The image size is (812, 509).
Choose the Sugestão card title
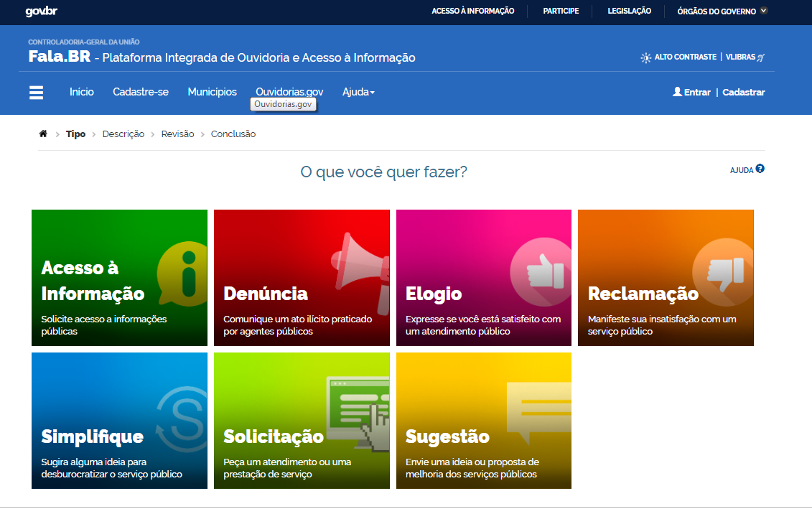[447, 436]
